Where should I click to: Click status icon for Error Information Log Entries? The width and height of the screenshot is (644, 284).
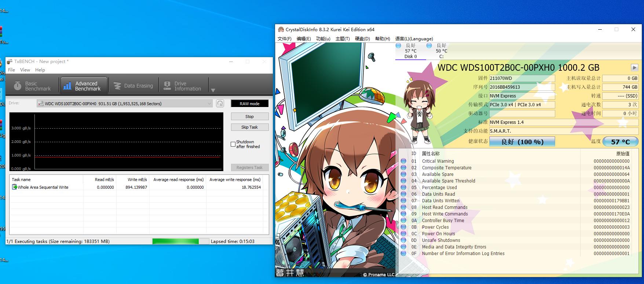pyautogui.click(x=403, y=254)
